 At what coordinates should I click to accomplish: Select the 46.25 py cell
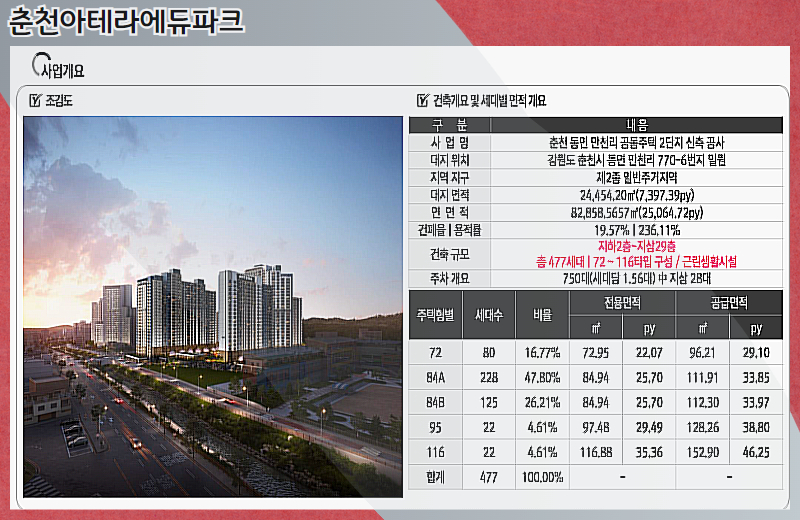point(756,452)
